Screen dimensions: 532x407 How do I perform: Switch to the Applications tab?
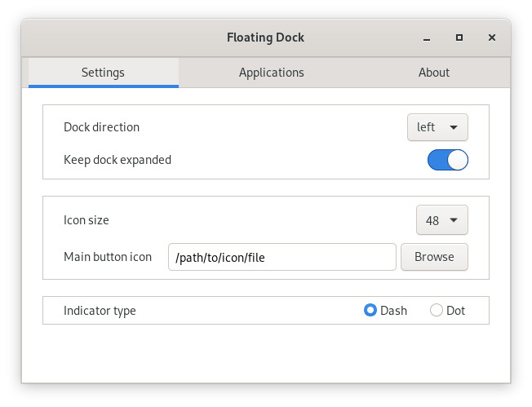point(271,73)
